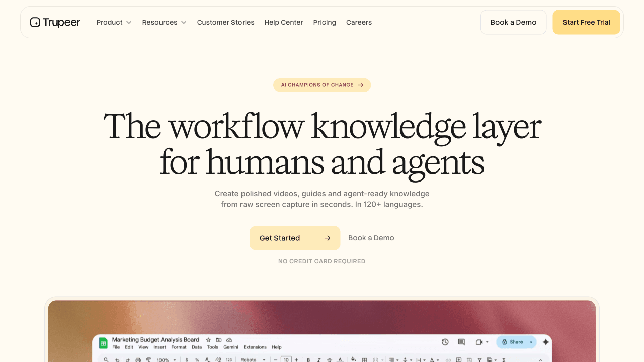
Task: Open the Data menu in Sheets
Action: [x=197, y=347]
